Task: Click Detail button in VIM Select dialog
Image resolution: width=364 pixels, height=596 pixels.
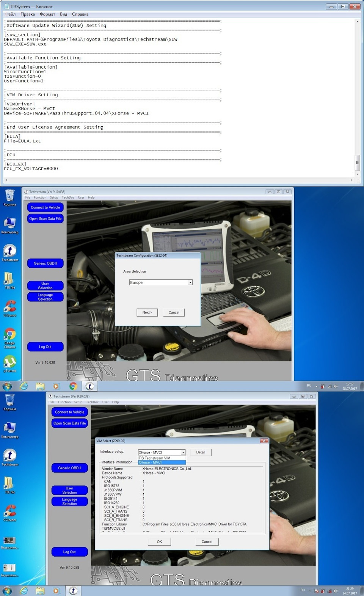Action: [201, 452]
